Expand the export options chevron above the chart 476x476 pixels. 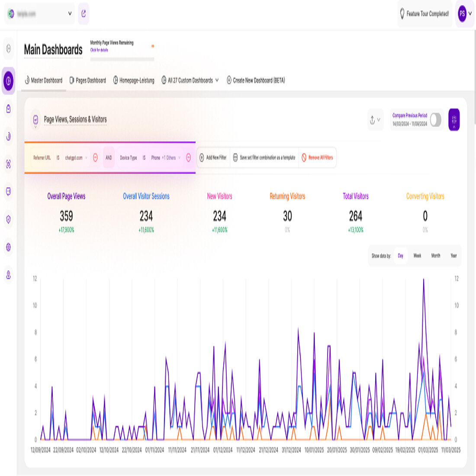pyautogui.click(x=379, y=120)
